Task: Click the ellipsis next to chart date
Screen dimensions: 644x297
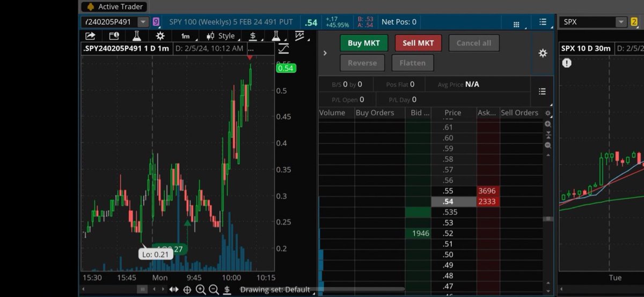Action: [251, 48]
